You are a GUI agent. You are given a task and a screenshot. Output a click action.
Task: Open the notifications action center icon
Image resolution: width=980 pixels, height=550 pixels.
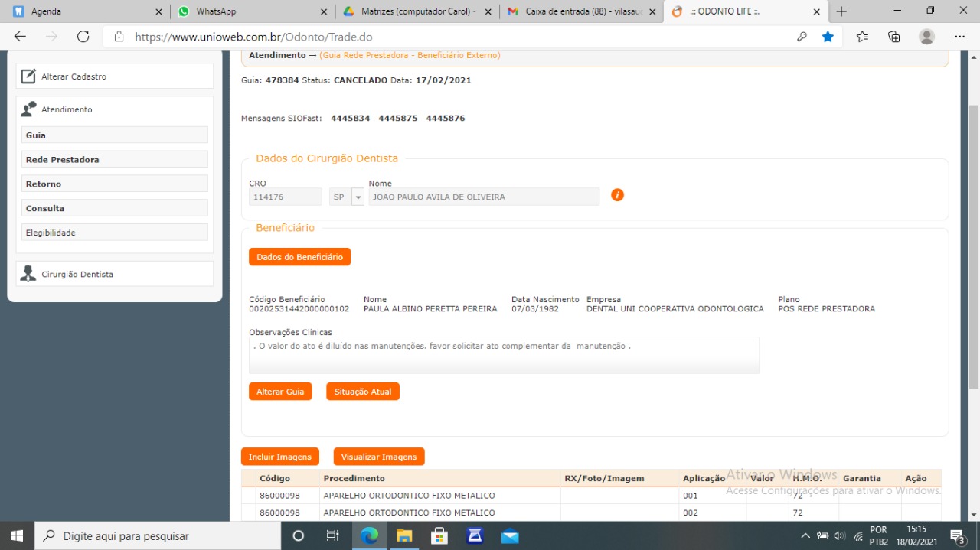(x=957, y=535)
